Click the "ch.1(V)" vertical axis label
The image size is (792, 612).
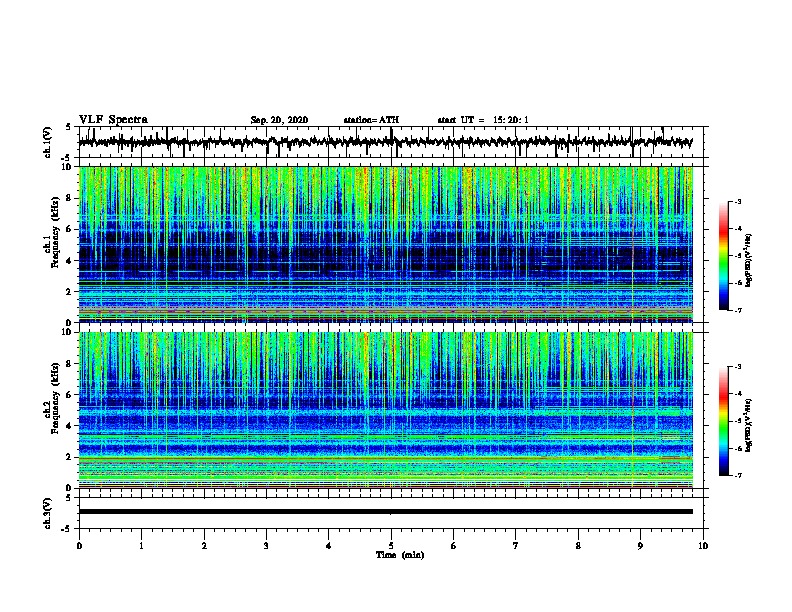click(x=48, y=142)
